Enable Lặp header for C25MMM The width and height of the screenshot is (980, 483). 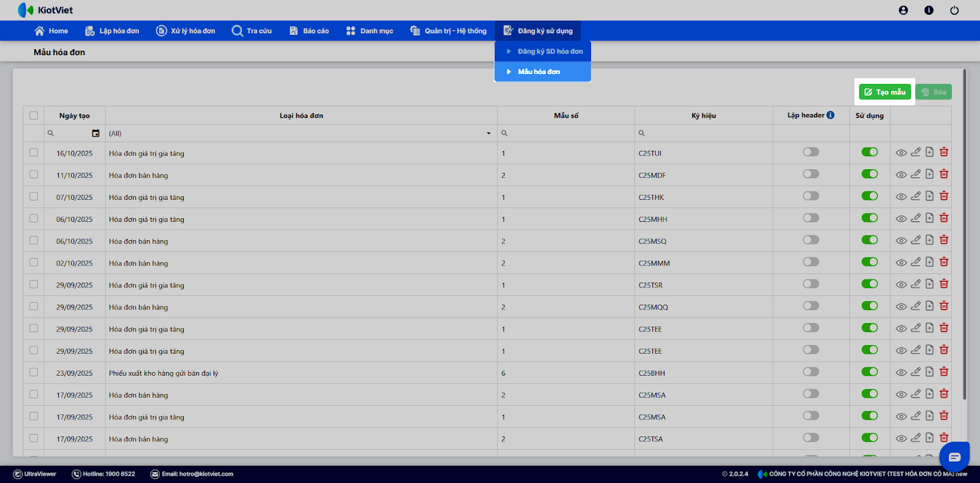(811, 262)
